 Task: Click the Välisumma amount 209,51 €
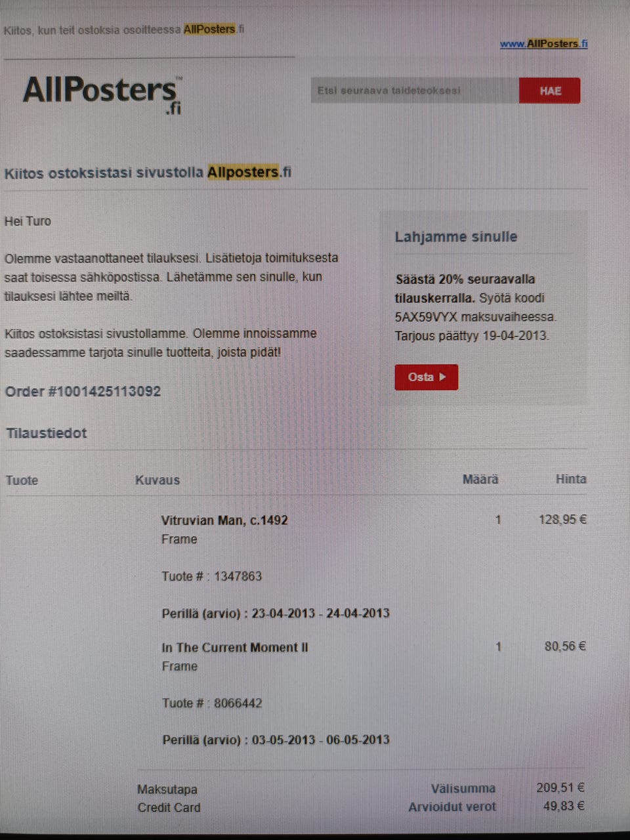(560, 787)
